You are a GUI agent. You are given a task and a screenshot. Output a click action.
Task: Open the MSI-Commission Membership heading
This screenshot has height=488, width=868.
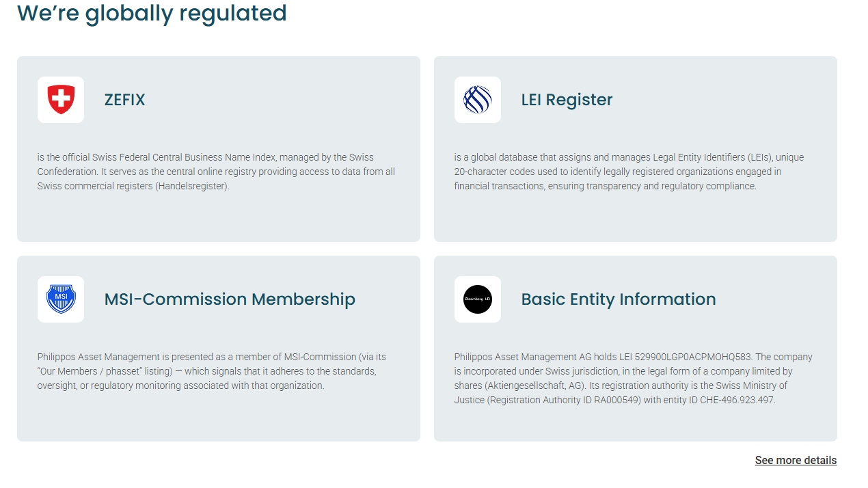230,299
